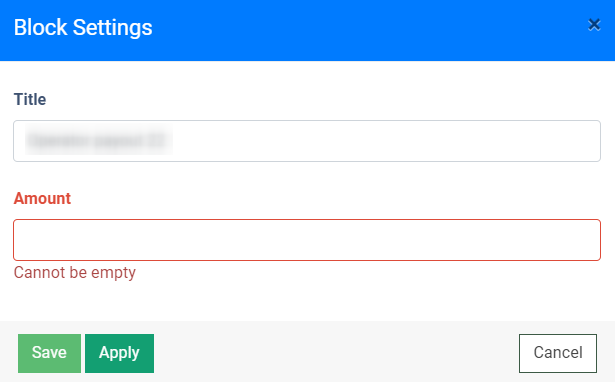This screenshot has height=382, width=615.
Task: Select the white outlined Cancel button
Action: tap(558, 353)
